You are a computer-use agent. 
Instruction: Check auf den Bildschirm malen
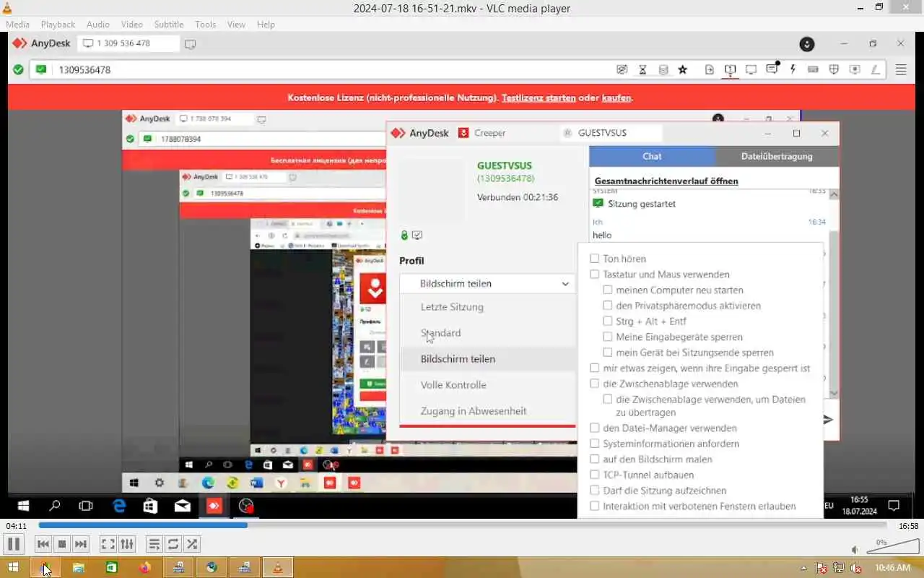[x=595, y=460]
